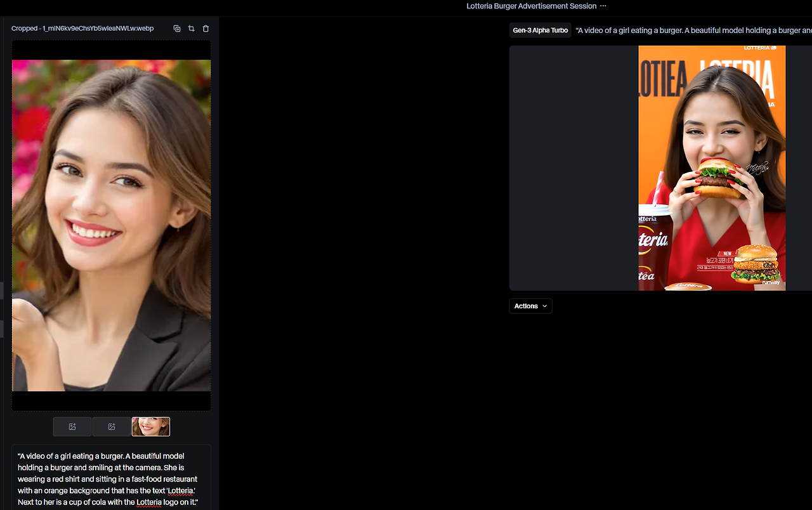Open the generated Lotteria burger video preview
The width and height of the screenshot is (812, 510).
click(712, 168)
